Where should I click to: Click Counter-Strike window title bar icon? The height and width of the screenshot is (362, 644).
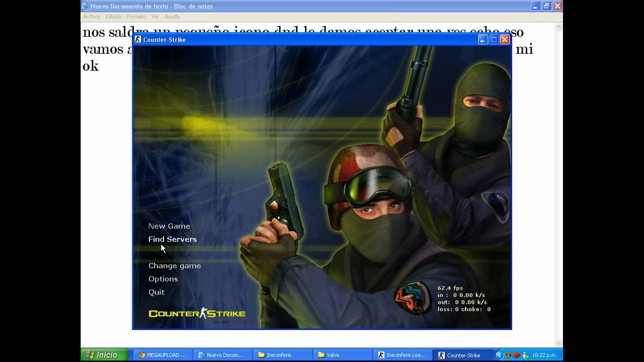tap(138, 39)
